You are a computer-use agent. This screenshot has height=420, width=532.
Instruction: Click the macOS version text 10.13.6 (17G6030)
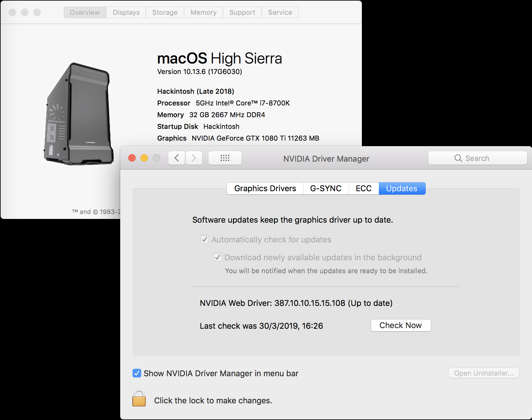coord(200,72)
